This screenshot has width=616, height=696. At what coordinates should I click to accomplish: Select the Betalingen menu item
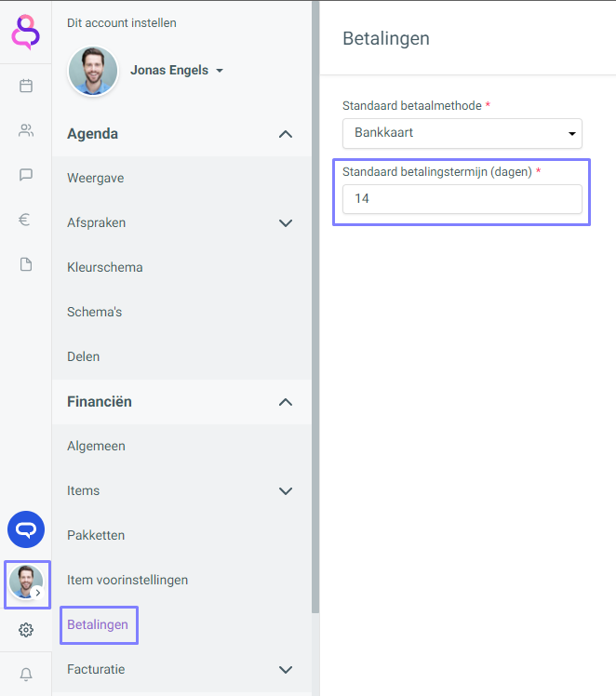pyautogui.click(x=98, y=624)
